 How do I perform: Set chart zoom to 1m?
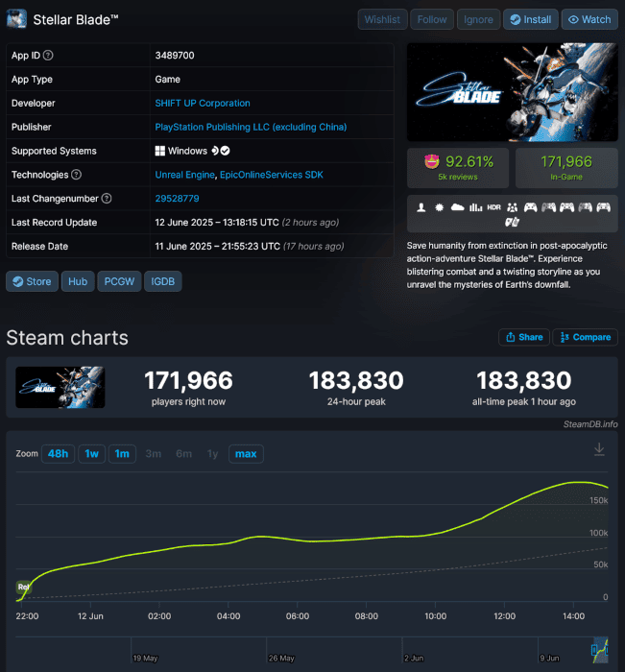[x=122, y=454]
